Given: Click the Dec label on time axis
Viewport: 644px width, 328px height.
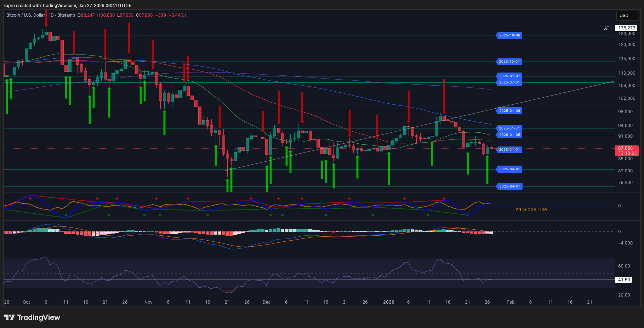Looking at the screenshot, I should (267, 302).
